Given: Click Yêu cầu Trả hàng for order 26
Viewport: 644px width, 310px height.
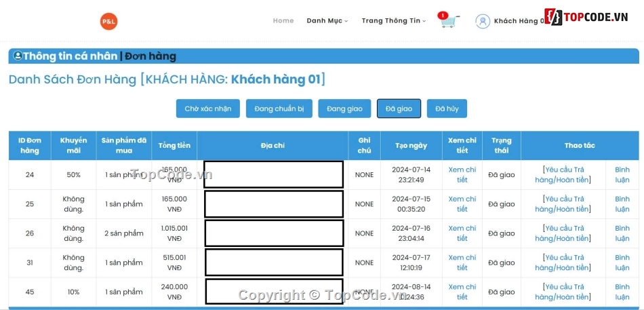Looking at the screenshot, I should [x=563, y=233].
